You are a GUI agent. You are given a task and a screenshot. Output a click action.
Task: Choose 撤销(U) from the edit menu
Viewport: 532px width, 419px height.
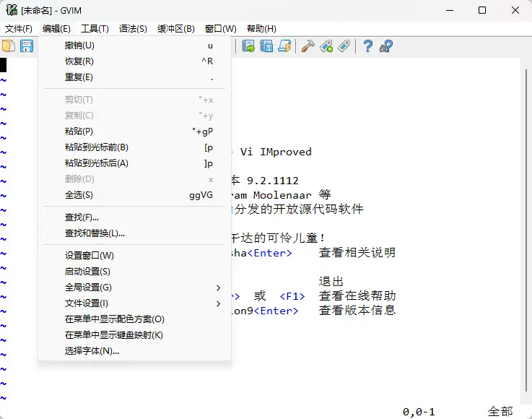coord(135,46)
